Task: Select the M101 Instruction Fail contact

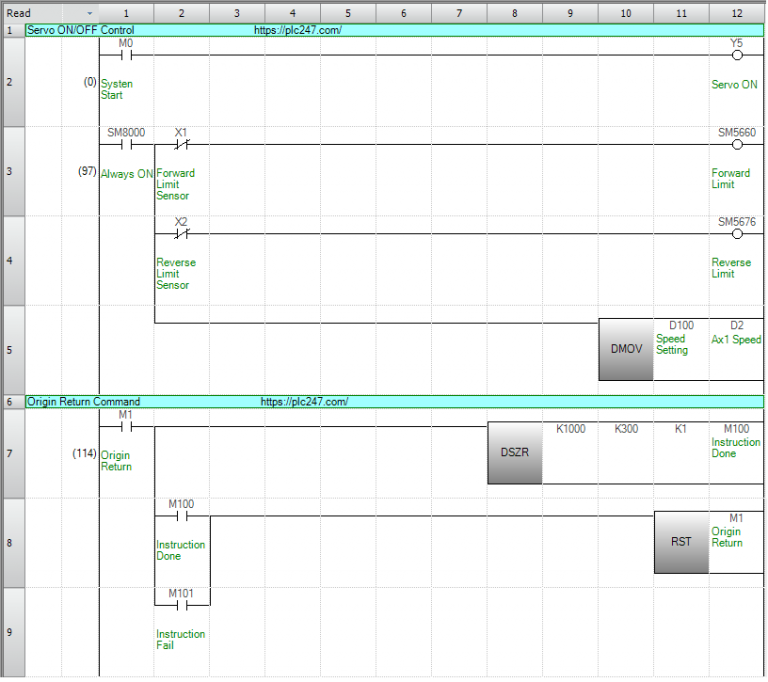Action: (181, 604)
